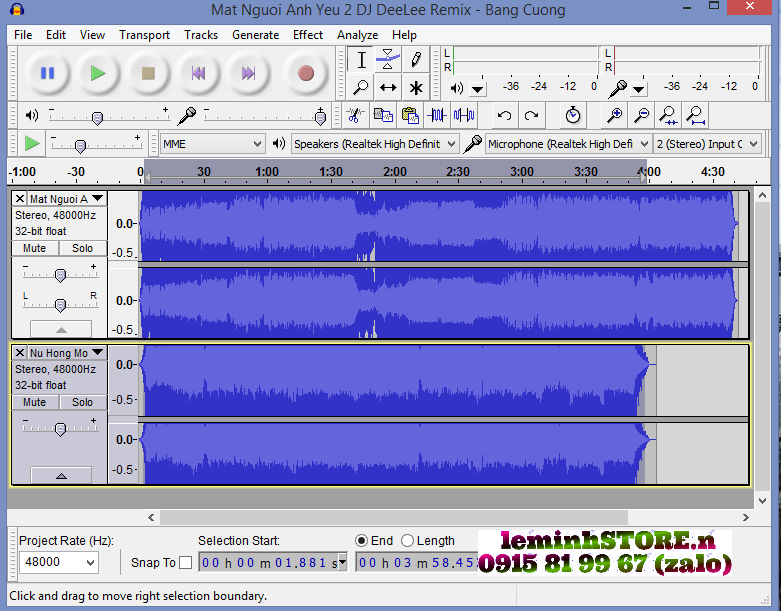The image size is (781, 611).
Task: Undo the last action
Action: 504,116
